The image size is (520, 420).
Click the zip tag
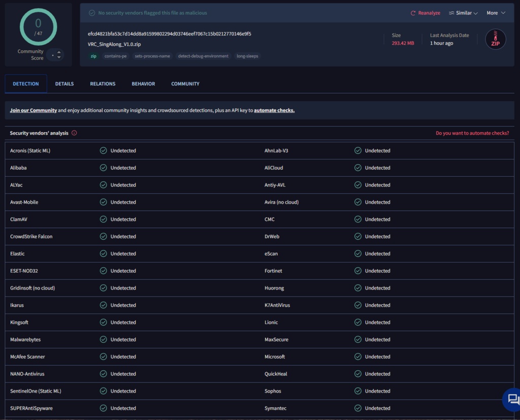coord(93,56)
